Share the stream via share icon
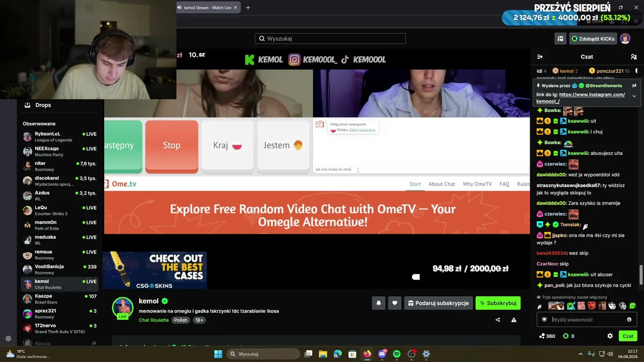Screen dimensions: 644x362 pyautogui.click(x=498, y=320)
